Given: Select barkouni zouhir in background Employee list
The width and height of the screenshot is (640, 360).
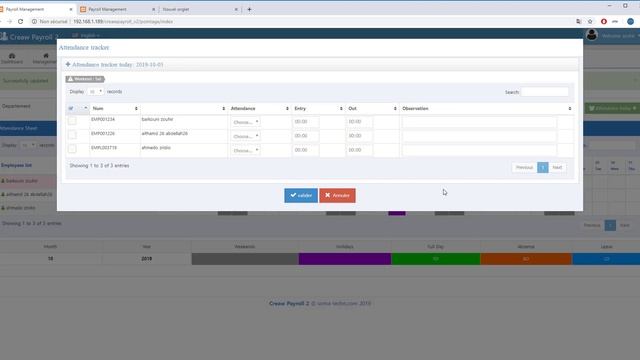Looking at the screenshot, I should (x=22, y=181).
